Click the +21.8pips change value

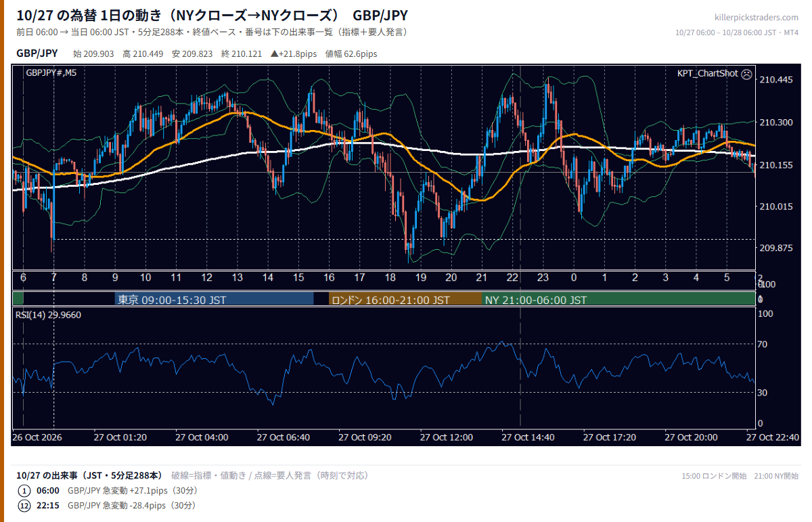(x=294, y=54)
